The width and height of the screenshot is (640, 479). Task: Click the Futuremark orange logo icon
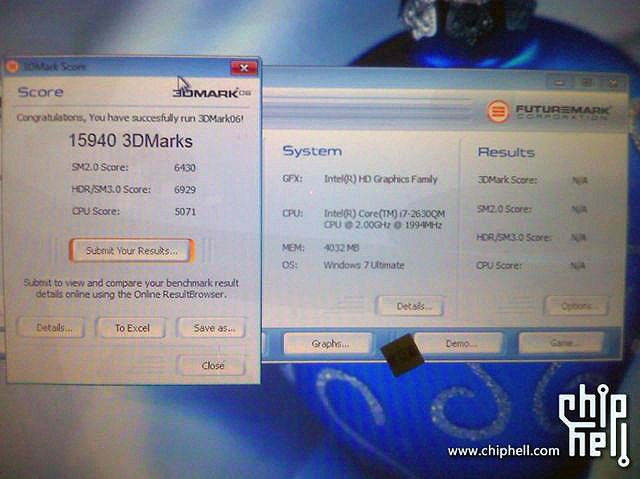pyautogui.click(x=498, y=111)
